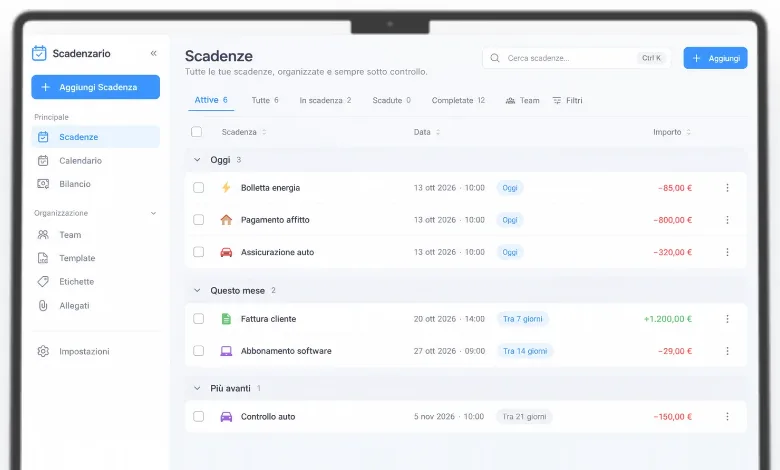Viewport: 780px width, 470px height.
Task: Open the more menu for Pagamento affitto
Action: point(727,220)
